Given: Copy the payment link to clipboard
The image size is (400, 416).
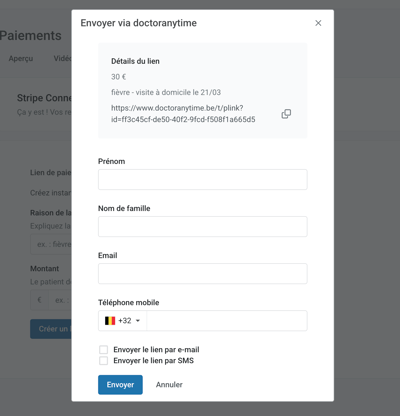Looking at the screenshot, I should tap(286, 114).
